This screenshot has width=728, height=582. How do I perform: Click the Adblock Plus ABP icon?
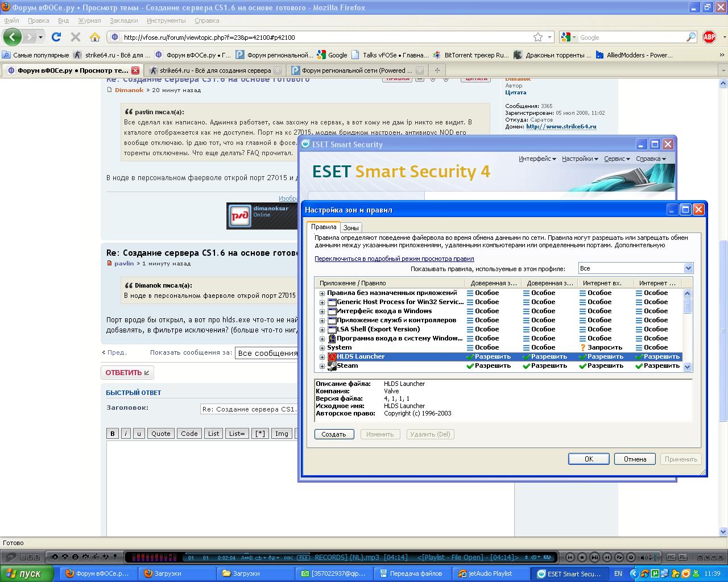(x=709, y=37)
